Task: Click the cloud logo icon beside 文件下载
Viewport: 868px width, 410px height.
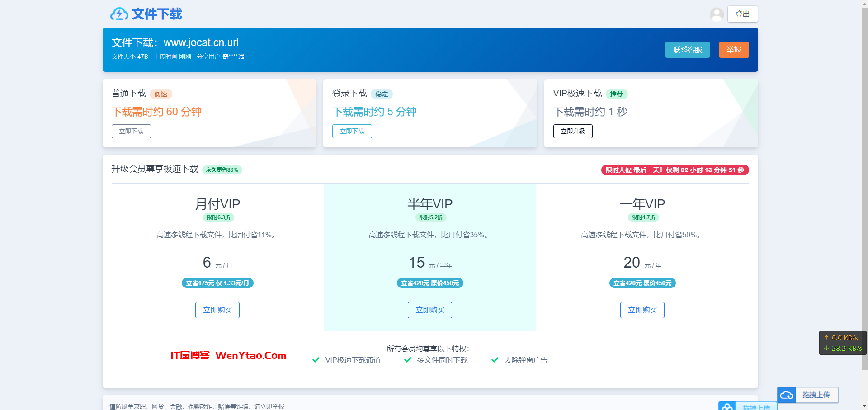Action: (119, 14)
